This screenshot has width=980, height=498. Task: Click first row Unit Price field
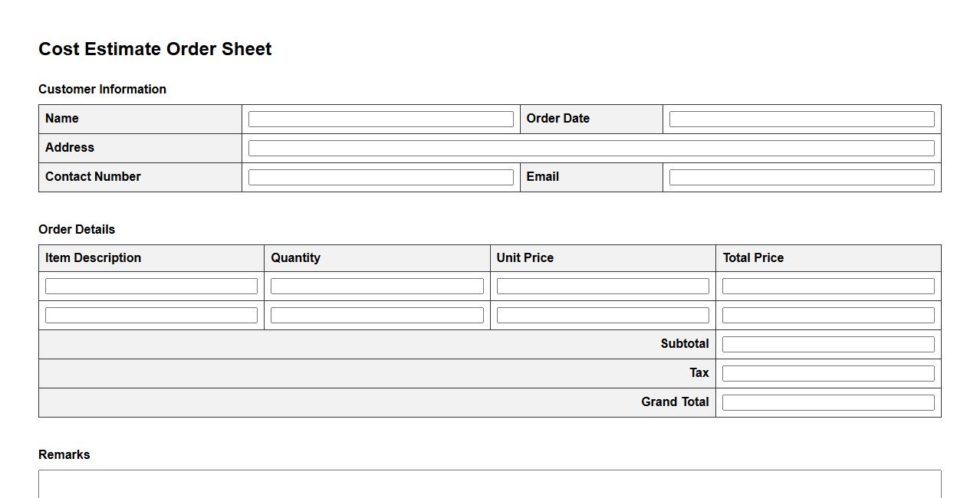click(x=603, y=287)
